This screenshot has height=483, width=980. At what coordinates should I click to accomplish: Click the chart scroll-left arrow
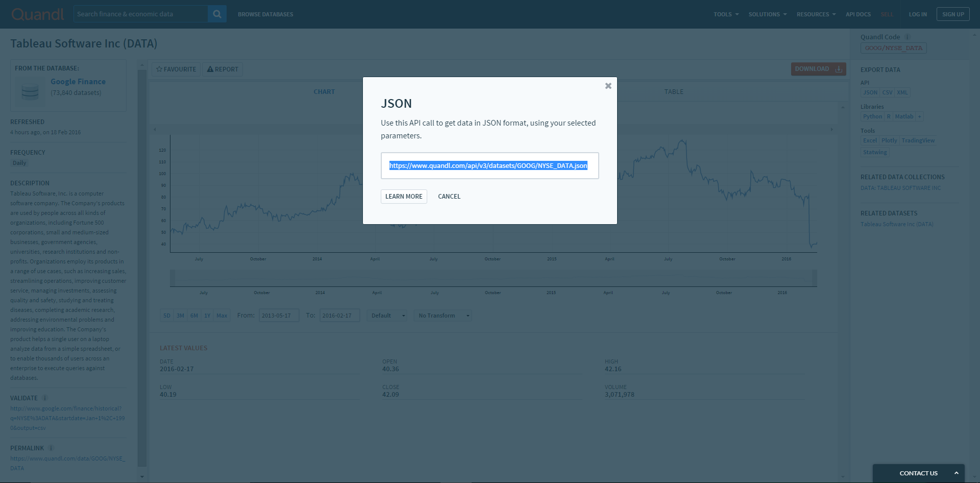(155, 129)
